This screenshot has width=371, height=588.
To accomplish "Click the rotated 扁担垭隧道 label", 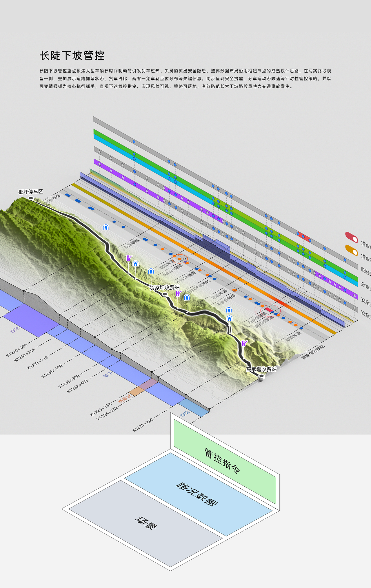I will pos(264,322).
